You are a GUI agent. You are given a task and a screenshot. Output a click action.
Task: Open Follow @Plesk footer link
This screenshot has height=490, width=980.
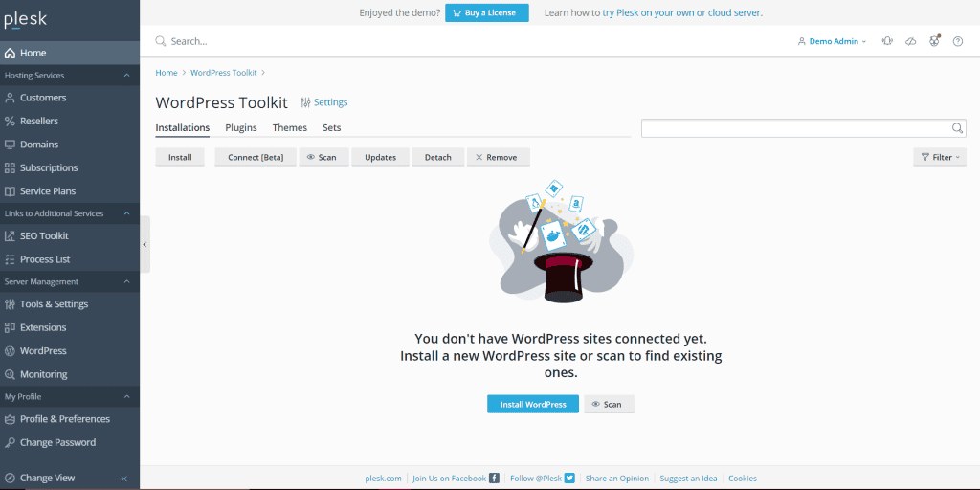pyautogui.click(x=536, y=479)
